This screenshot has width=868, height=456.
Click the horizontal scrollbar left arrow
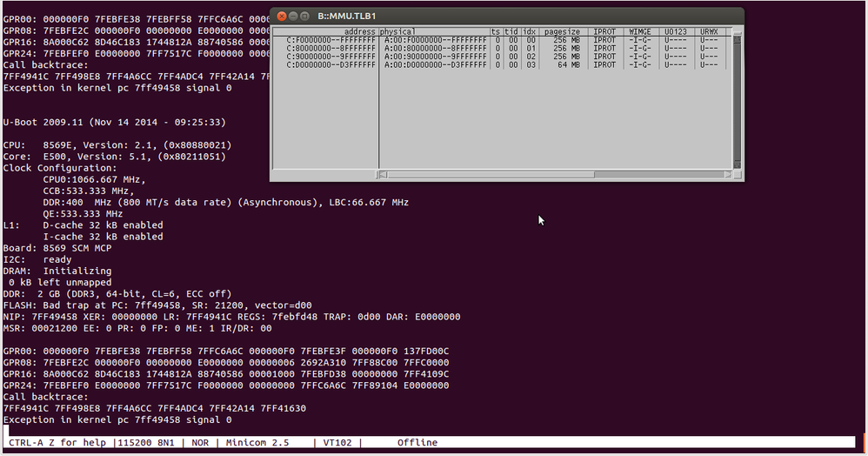tap(383, 175)
